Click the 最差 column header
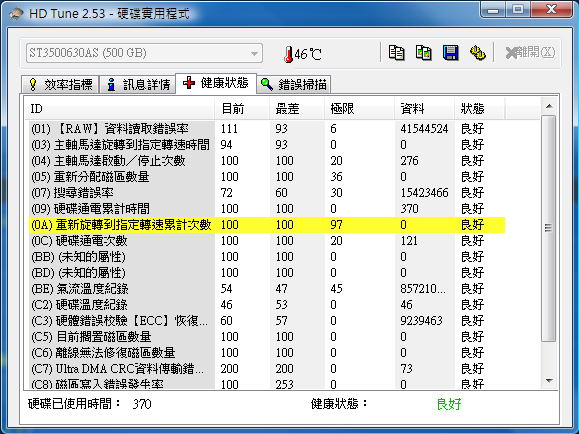The image size is (579, 434). pos(297,109)
